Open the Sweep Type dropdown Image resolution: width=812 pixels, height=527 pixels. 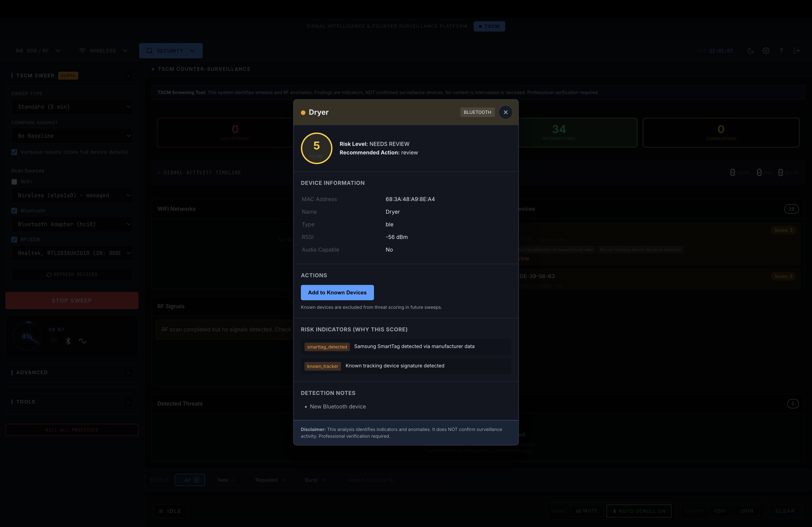point(72,107)
